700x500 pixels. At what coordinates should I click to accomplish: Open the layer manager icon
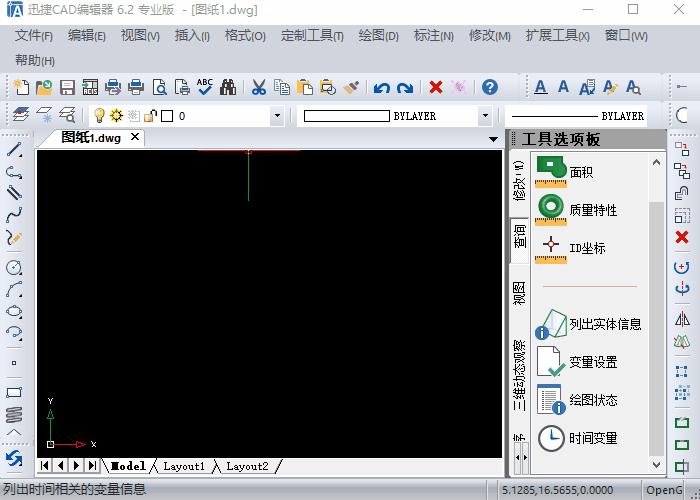tap(21, 115)
